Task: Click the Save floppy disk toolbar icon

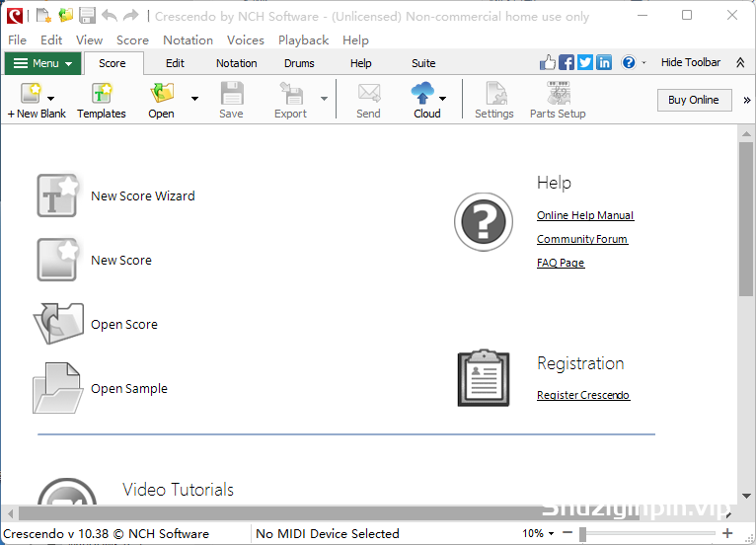Action: (231, 93)
